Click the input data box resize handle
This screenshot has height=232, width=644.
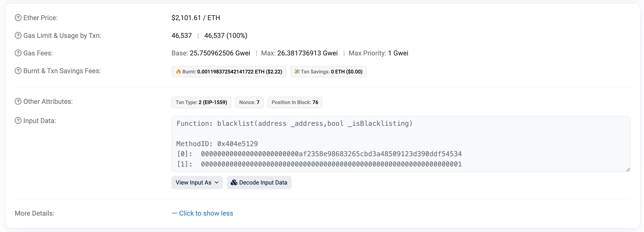point(628,169)
